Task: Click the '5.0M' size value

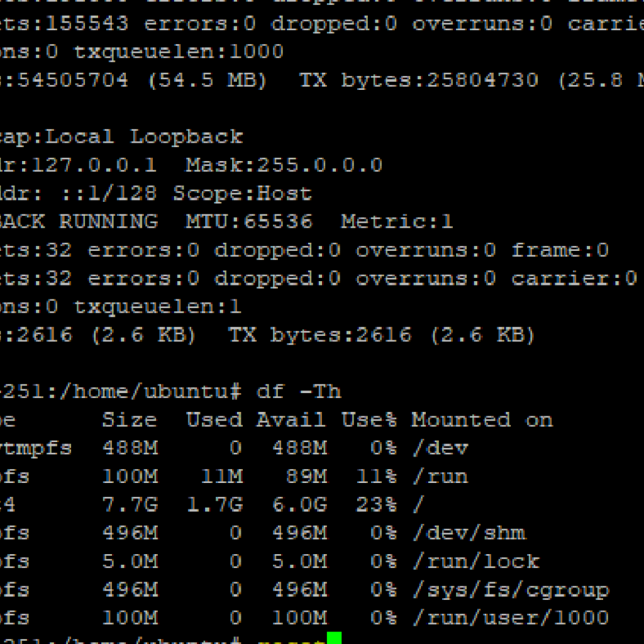Action: (x=130, y=562)
